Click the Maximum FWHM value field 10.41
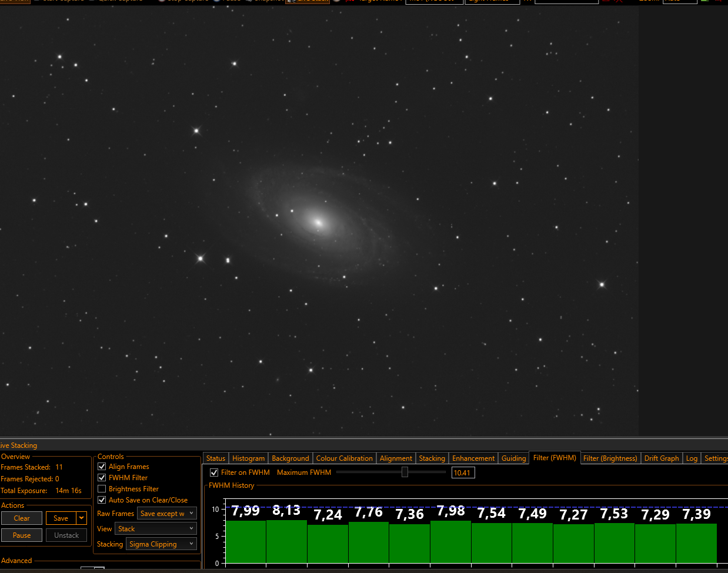The width and height of the screenshot is (728, 573). tap(463, 473)
